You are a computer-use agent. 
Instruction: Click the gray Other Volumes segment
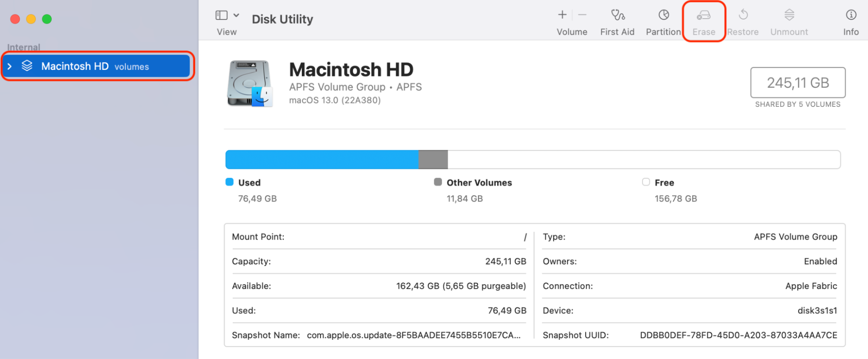433,159
